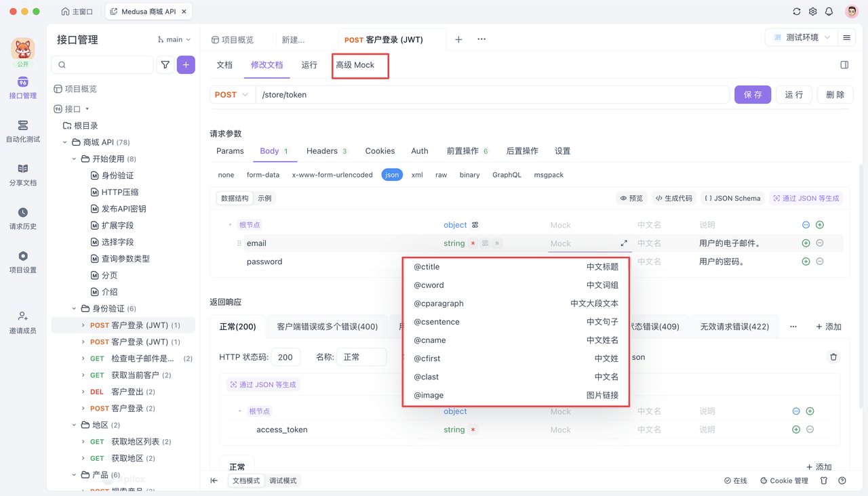The image size is (868, 496).
Task: Remove the email field with minus icon
Action: pyautogui.click(x=820, y=243)
